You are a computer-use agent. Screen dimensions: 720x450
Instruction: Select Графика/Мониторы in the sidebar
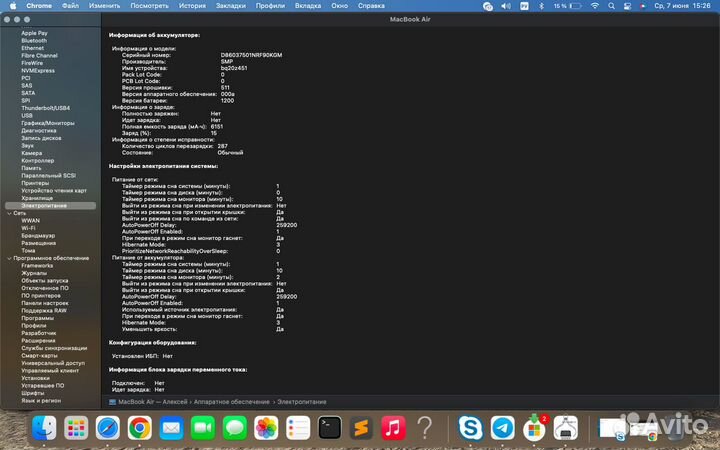48,123
